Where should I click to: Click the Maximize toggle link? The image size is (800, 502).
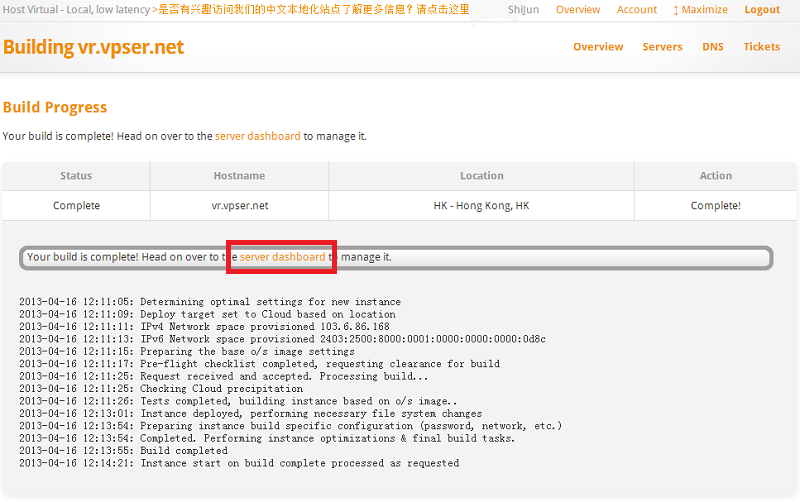pyautogui.click(x=700, y=10)
